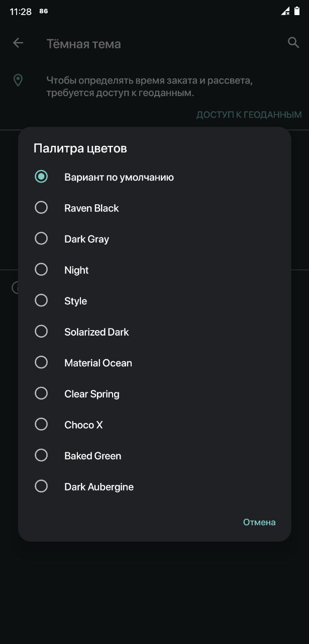Select the Dark Aubergine radio button
Viewport: 309px width, 644px height.
click(41, 486)
